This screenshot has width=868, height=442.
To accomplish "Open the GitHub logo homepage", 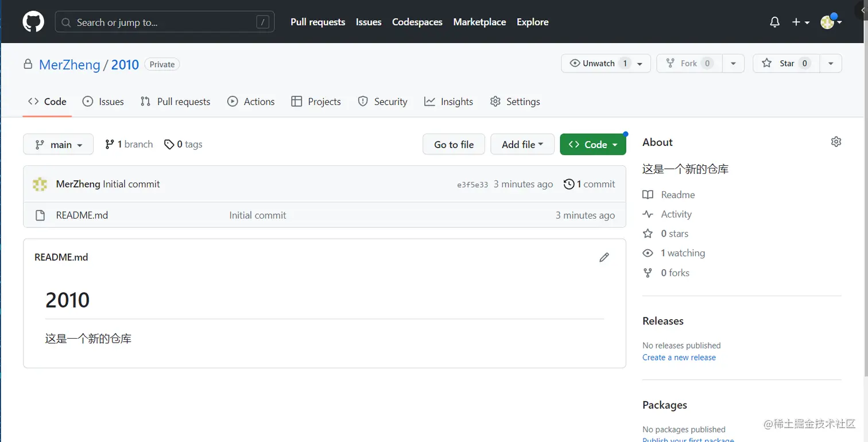I will [x=33, y=22].
